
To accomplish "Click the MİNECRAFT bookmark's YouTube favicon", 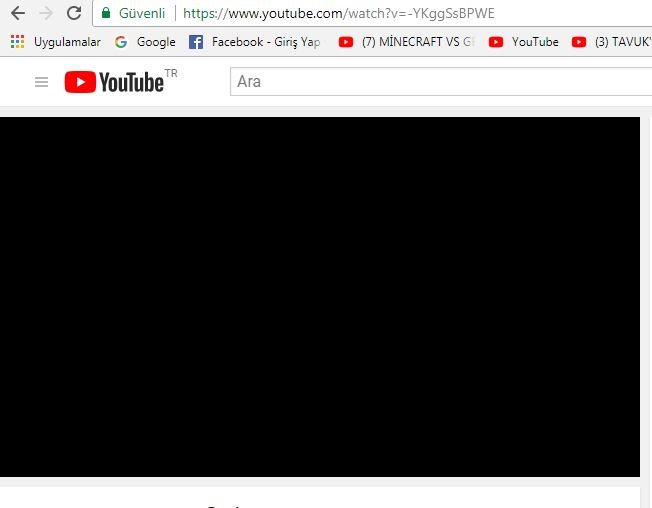I will tap(346, 42).
